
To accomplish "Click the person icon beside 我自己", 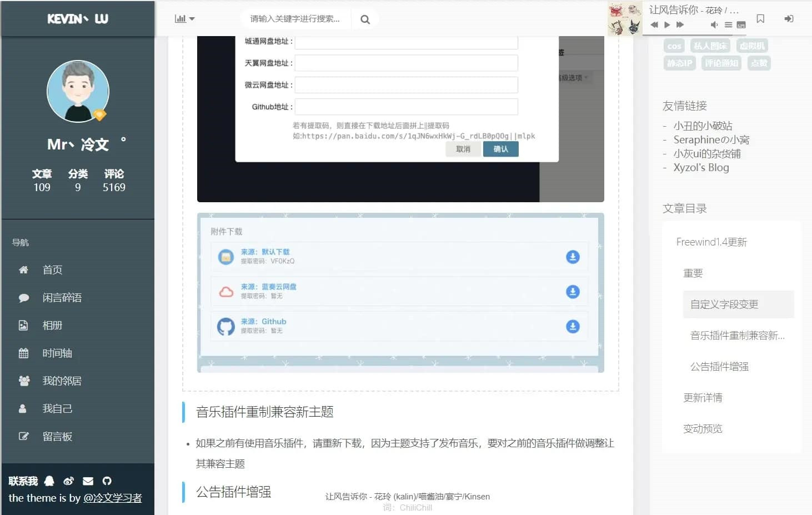I will tap(23, 409).
